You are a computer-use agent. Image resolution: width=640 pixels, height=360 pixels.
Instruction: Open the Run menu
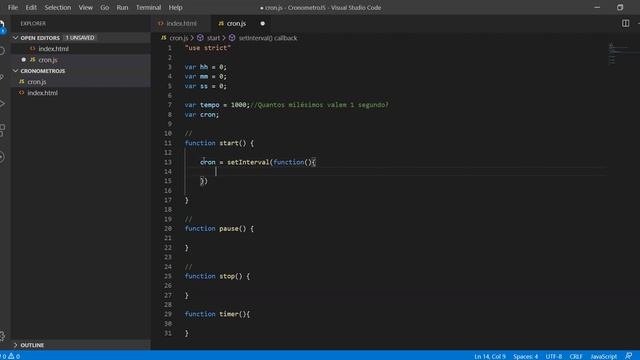click(122, 7)
